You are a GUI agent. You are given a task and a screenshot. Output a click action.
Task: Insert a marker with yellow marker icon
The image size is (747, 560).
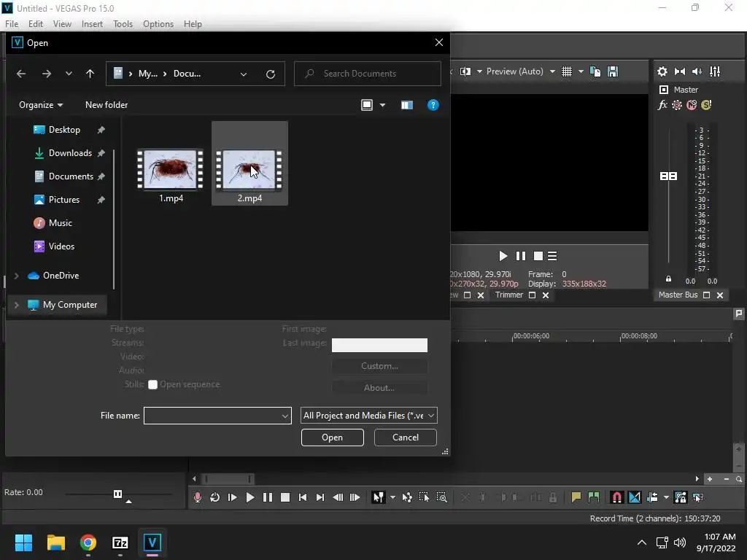pos(576,497)
